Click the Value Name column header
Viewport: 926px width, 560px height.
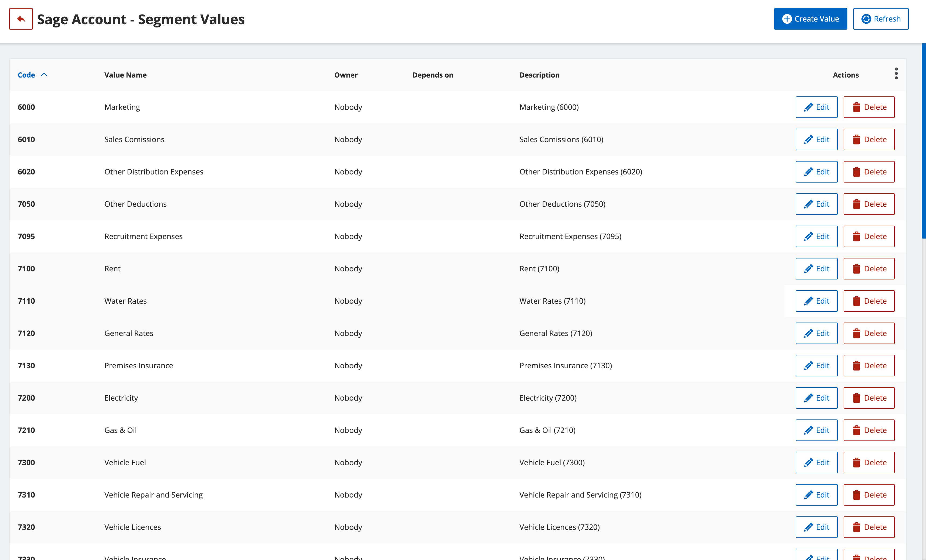tap(125, 75)
